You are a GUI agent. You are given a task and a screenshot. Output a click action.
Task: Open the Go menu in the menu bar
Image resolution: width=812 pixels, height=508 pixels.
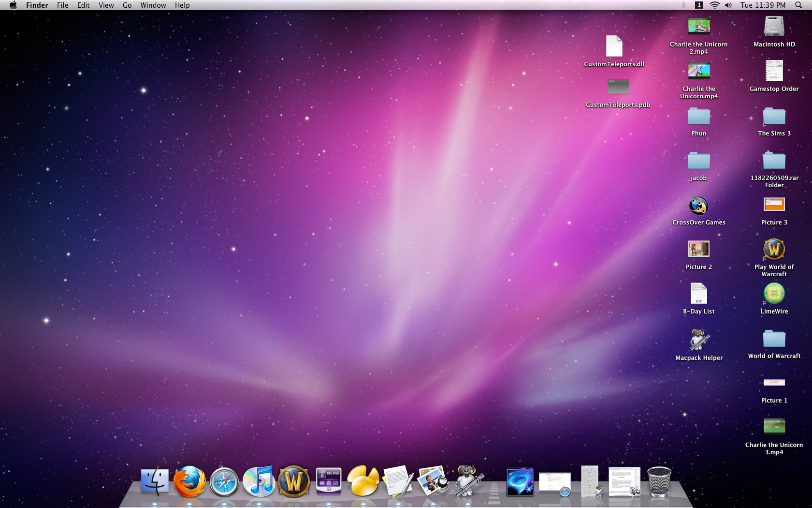127,5
